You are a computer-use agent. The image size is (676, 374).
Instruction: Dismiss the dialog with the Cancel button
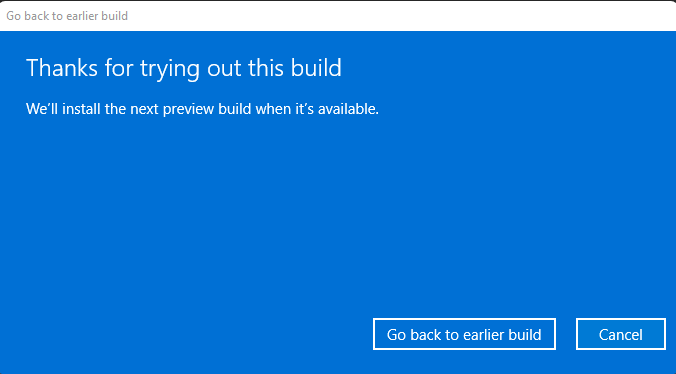pyautogui.click(x=621, y=334)
